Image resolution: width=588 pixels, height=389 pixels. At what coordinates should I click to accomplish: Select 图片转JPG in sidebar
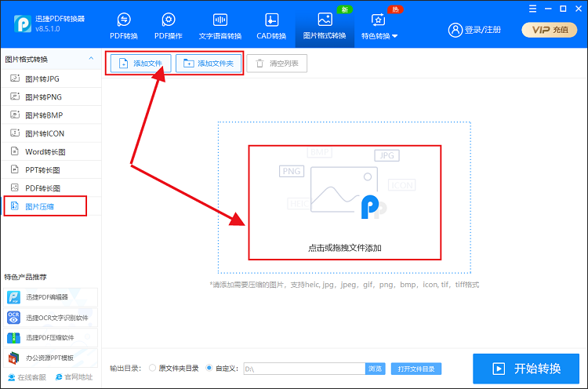[52, 78]
